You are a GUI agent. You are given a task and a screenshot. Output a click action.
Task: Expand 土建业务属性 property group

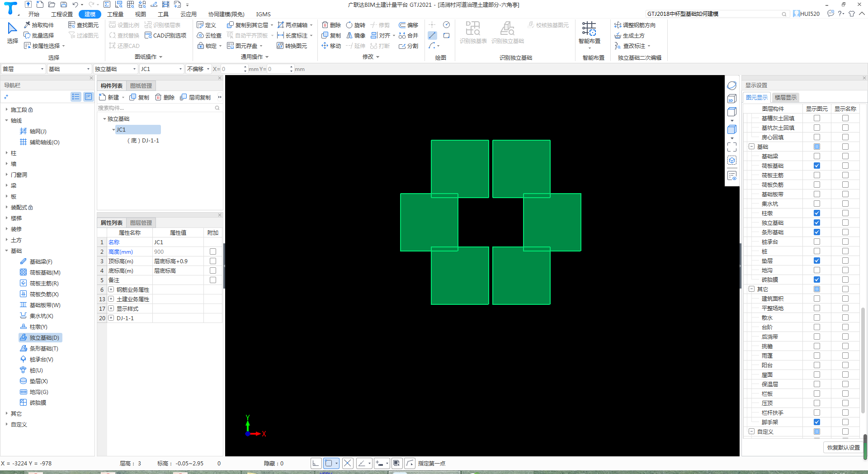[x=111, y=299]
